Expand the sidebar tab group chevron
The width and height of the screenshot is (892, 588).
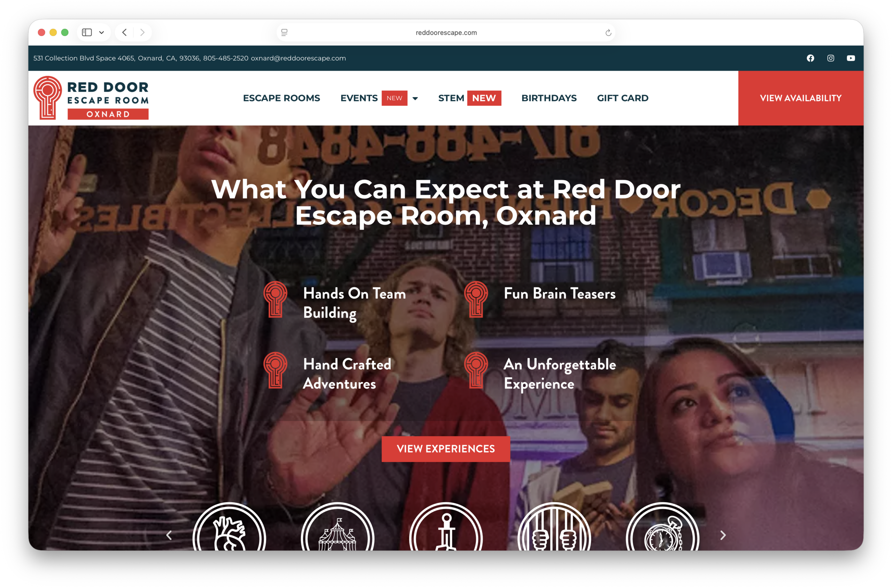[101, 33]
